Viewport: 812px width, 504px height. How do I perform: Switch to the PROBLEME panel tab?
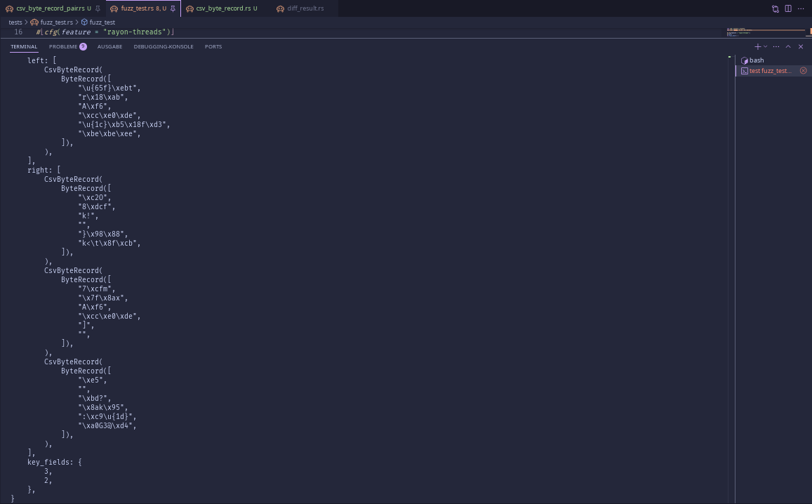tap(63, 46)
